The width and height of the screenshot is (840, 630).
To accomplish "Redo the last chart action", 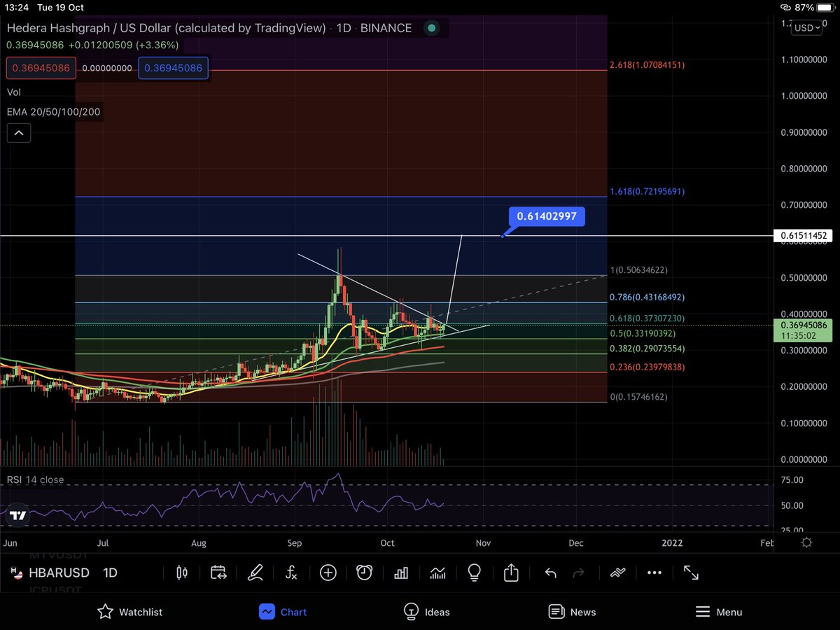I will [x=578, y=573].
